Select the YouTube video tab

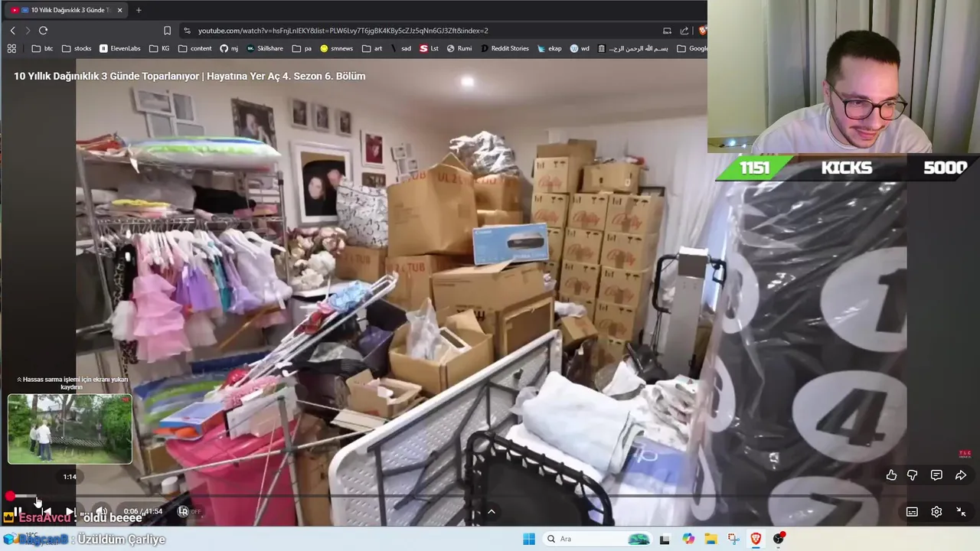[65, 10]
